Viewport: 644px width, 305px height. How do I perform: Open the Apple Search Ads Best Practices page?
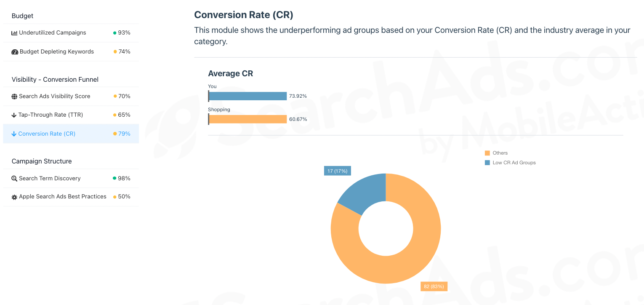tap(62, 197)
